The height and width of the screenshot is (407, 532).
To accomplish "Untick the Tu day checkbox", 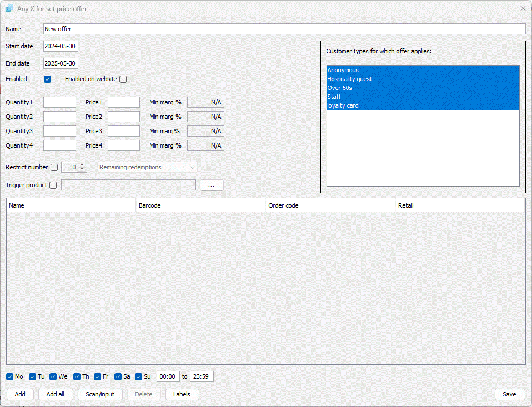I will click(x=33, y=377).
